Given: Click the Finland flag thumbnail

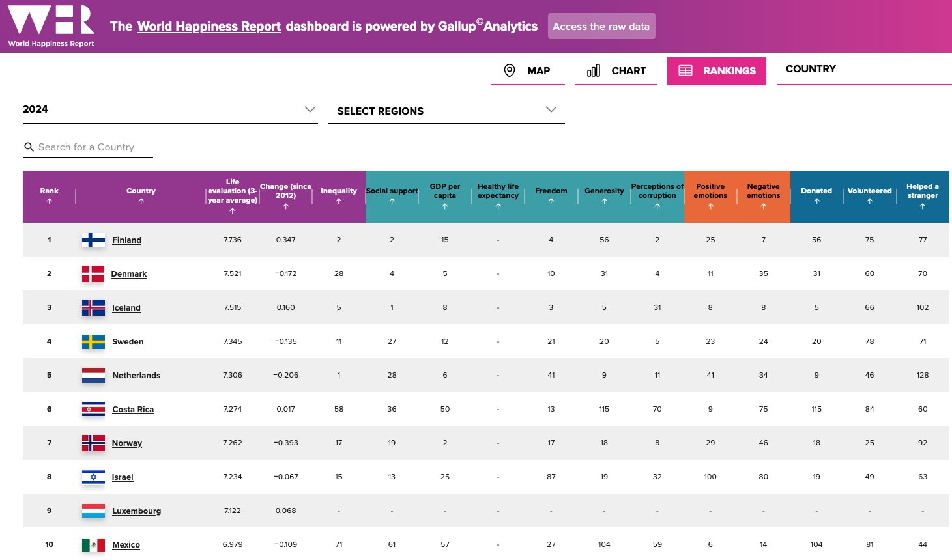Looking at the screenshot, I should (x=93, y=240).
